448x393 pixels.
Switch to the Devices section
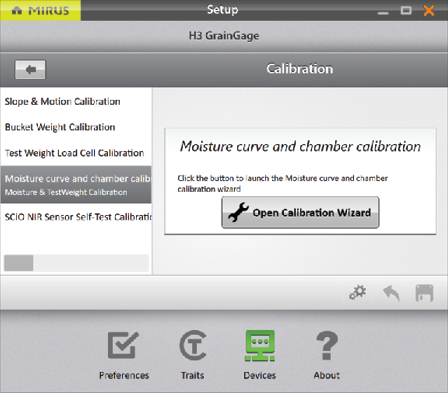pos(260,355)
